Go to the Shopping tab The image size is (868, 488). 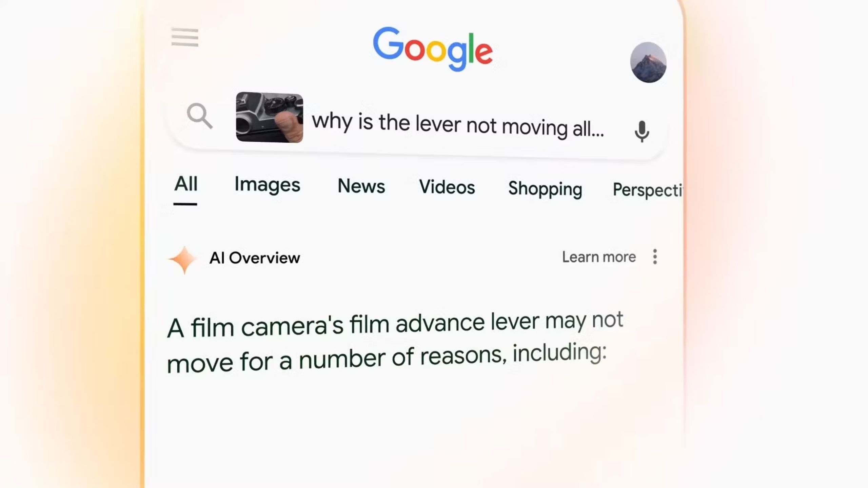pos(545,189)
